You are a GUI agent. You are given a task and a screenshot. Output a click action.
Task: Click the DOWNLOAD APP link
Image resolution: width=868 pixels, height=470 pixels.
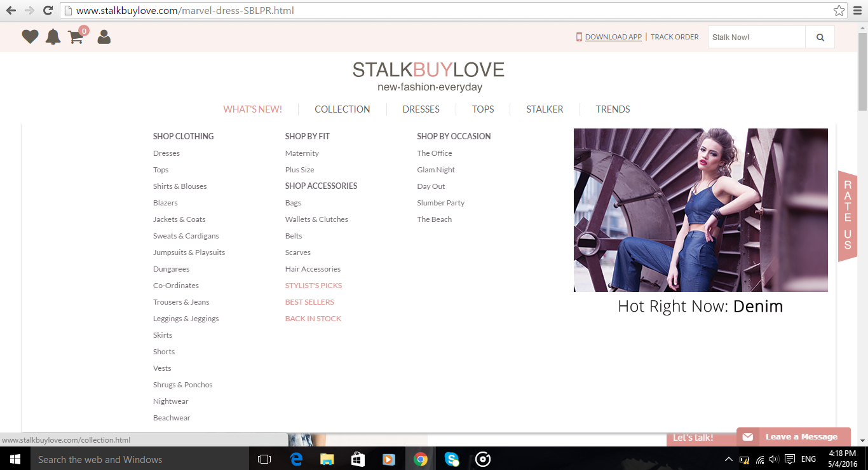(613, 37)
